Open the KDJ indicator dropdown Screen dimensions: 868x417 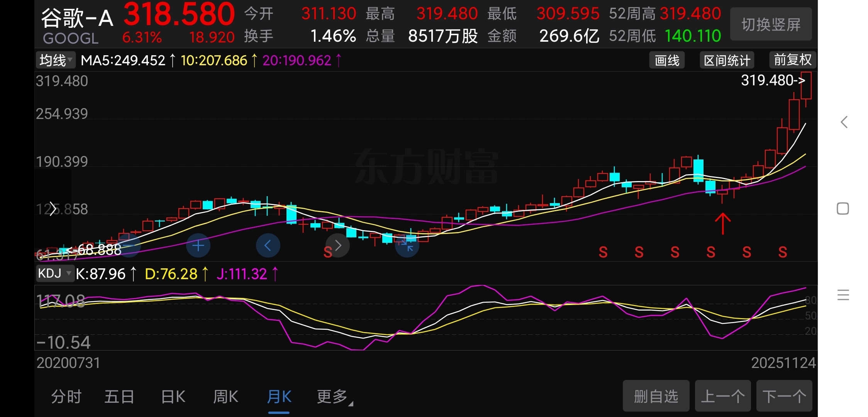pos(54,273)
